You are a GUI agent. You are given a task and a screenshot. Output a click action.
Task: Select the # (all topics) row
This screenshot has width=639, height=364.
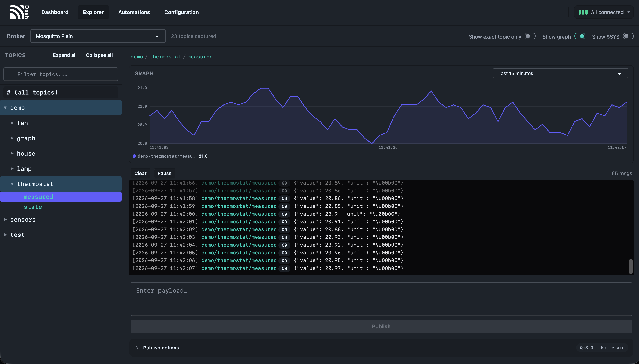[x=61, y=92]
